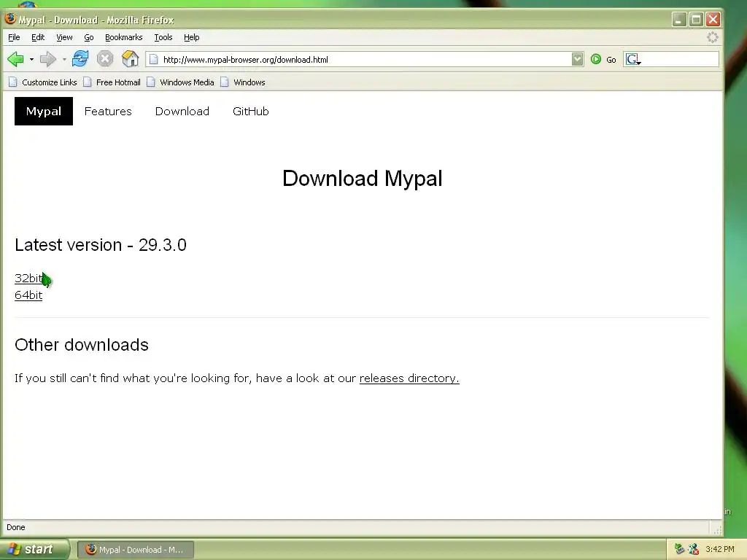The height and width of the screenshot is (560, 747).
Task: Click the system clock showing 3:42 PM
Action: [x=720, y=549]
